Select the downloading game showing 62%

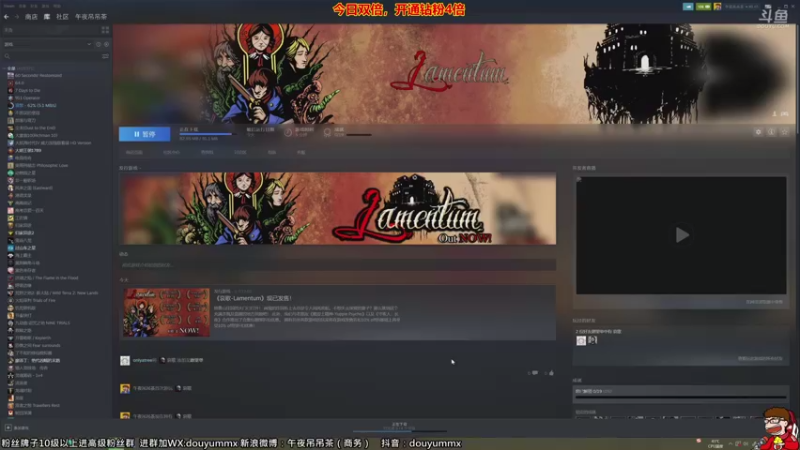[36, 106]
